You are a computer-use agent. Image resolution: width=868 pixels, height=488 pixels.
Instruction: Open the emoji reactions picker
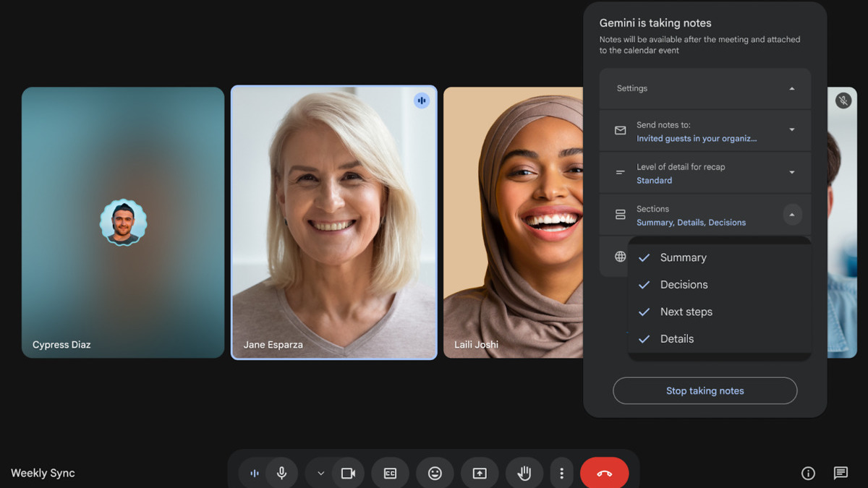click(x=435, y=473)
